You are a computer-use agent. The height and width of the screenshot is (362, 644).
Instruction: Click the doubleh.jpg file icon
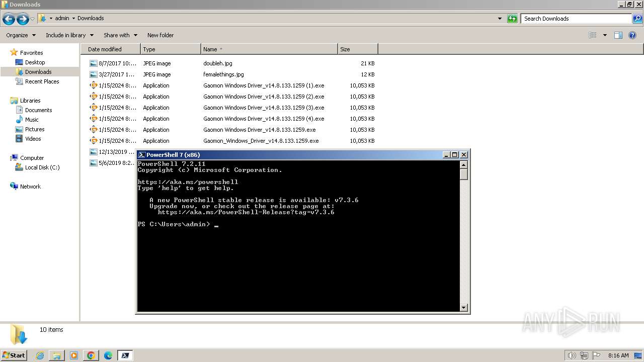click(93, 63)
